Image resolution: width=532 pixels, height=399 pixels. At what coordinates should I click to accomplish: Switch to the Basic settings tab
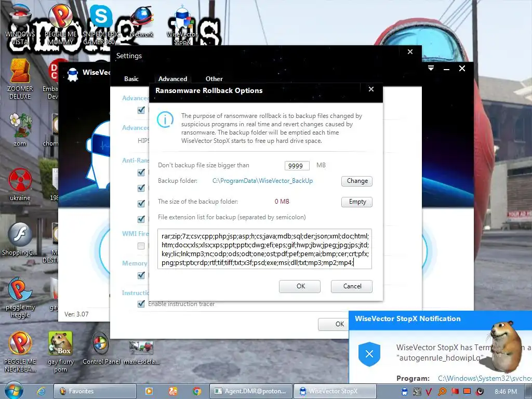pyautogui.click(x=131, y=79)
